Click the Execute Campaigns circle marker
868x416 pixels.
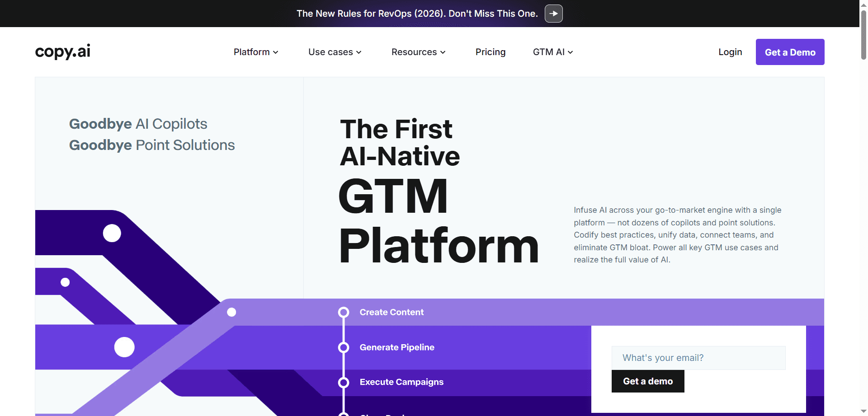(344, 382)
